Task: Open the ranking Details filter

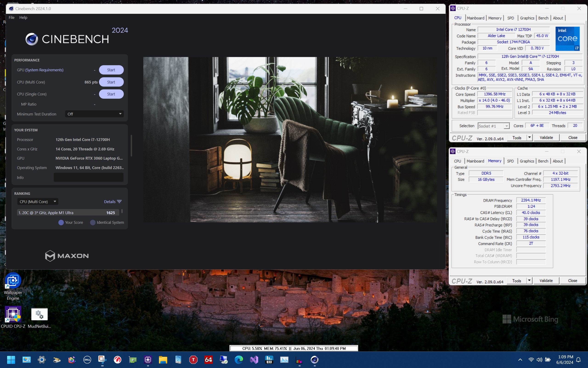Action: tap(113, 201)
